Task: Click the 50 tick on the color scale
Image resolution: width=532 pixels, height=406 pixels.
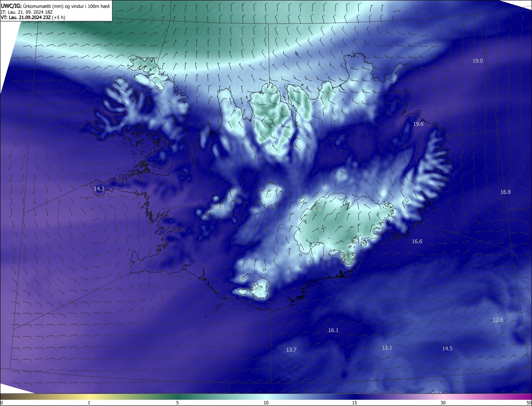Action: [529, 403]
